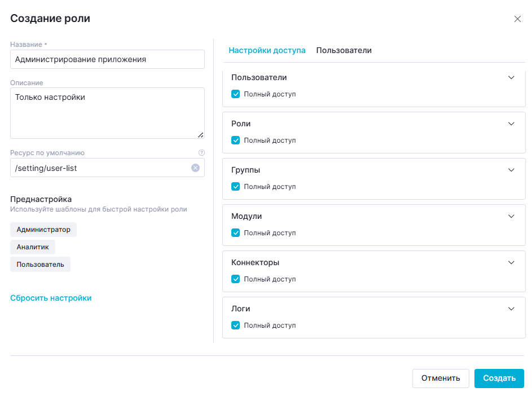
Task: Open the Настройки доступа tab
Action: coord(267,50)
